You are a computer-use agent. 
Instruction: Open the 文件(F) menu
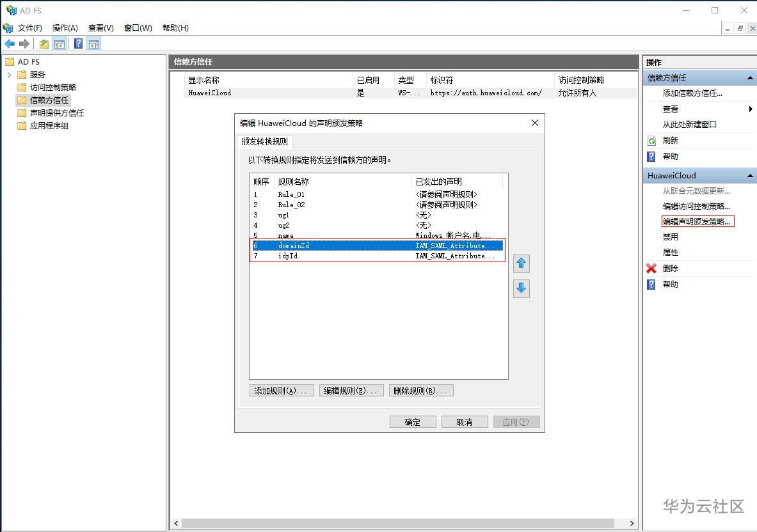point(30,28)
